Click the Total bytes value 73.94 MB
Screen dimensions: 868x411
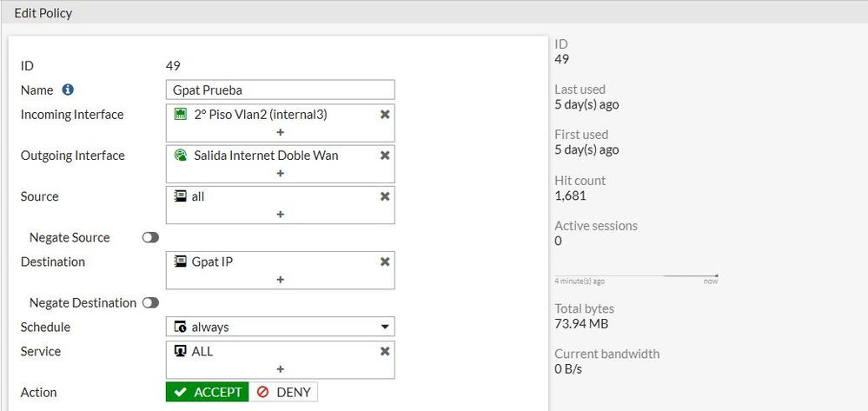[x=581, y=323]
